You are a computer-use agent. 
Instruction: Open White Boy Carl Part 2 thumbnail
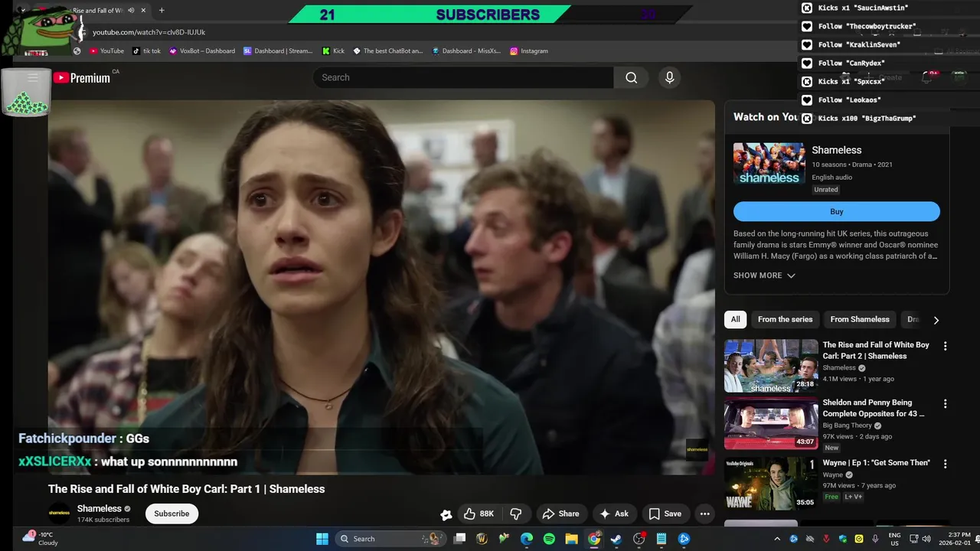[x=771, y=366]
